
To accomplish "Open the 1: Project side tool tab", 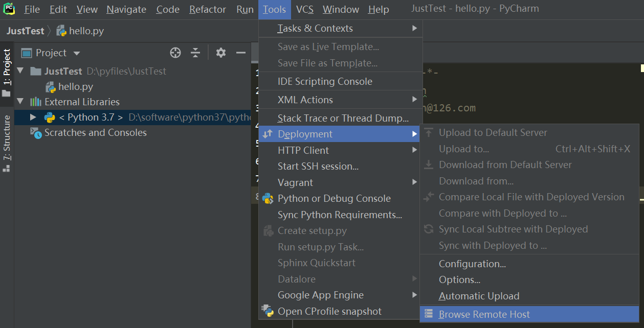I will coord(7,73).
